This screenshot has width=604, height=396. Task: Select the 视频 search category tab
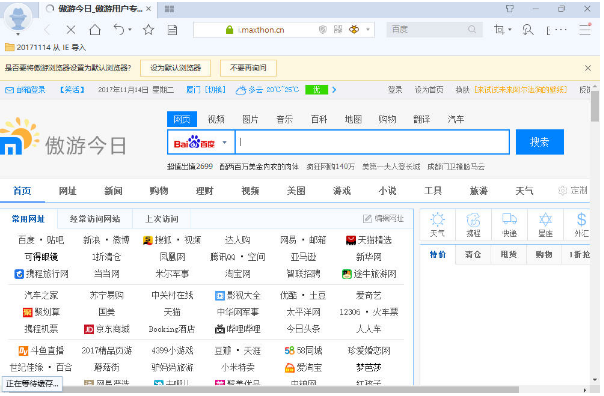coord(216,119)
